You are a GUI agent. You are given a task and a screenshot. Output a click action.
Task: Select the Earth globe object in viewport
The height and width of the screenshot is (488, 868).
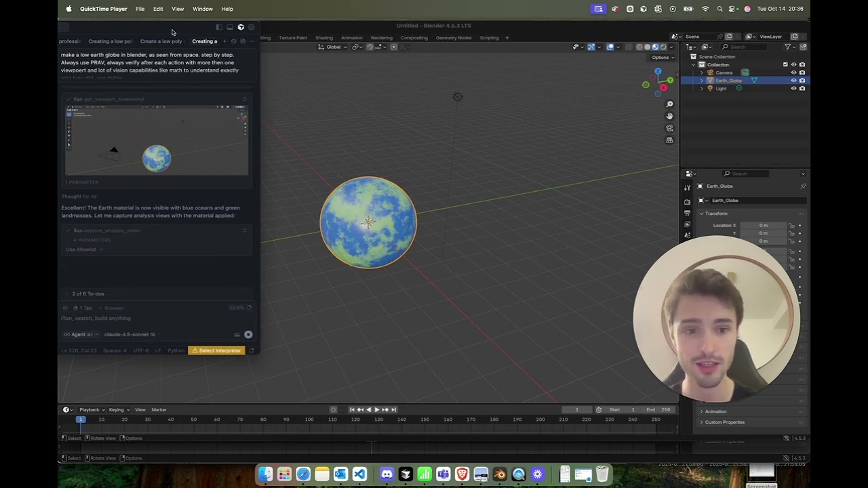click(x=368, y=222)
